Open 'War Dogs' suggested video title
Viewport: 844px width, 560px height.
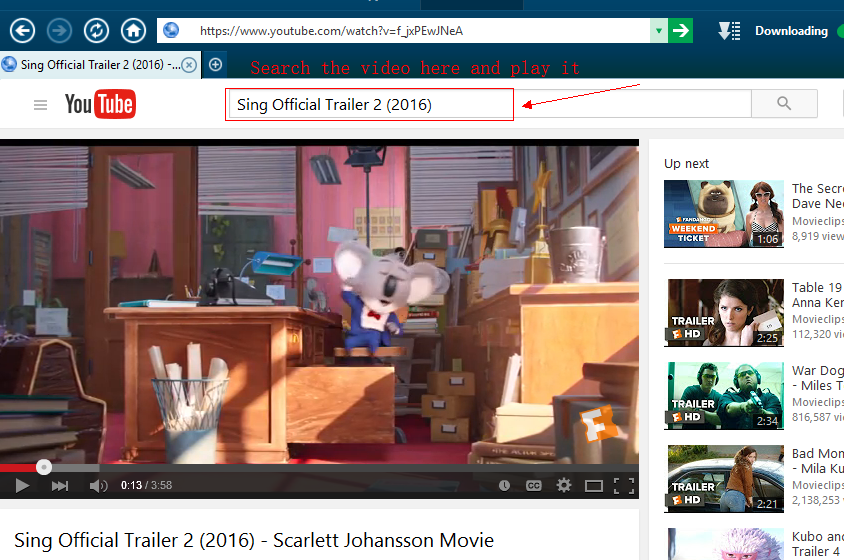(818, 378)
